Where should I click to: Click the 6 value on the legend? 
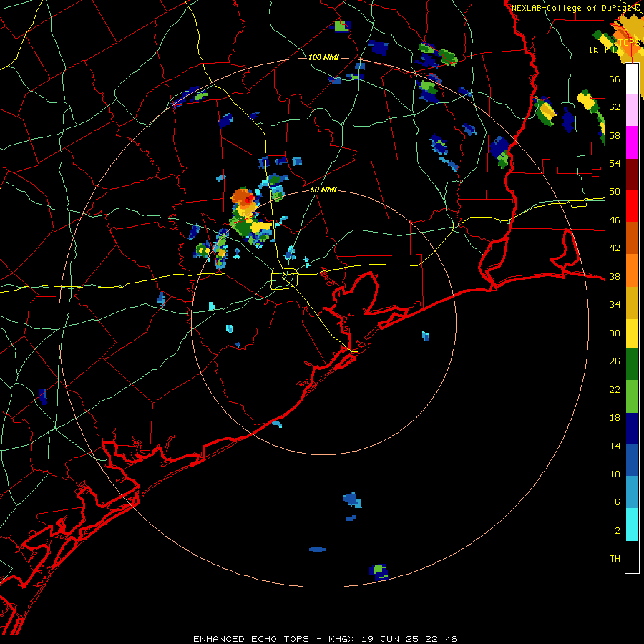point(617,502)
